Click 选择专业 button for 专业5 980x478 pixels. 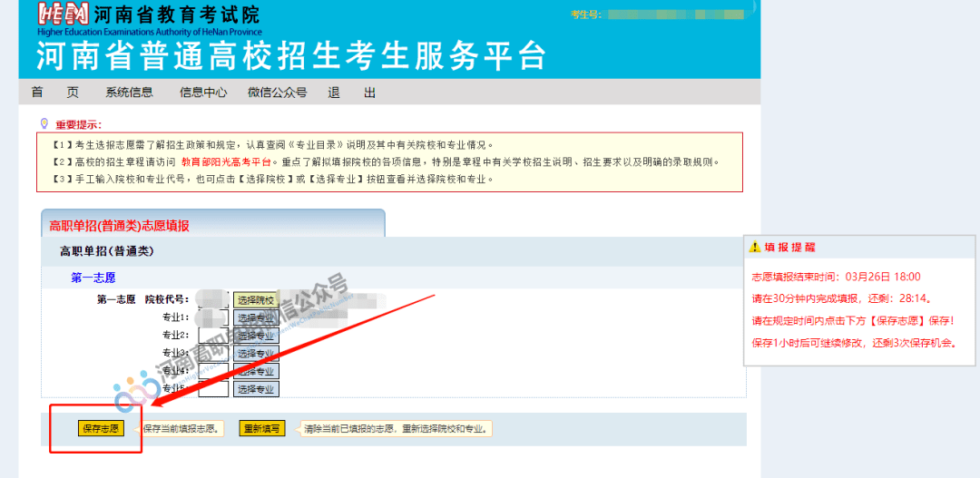pos(256,388)
